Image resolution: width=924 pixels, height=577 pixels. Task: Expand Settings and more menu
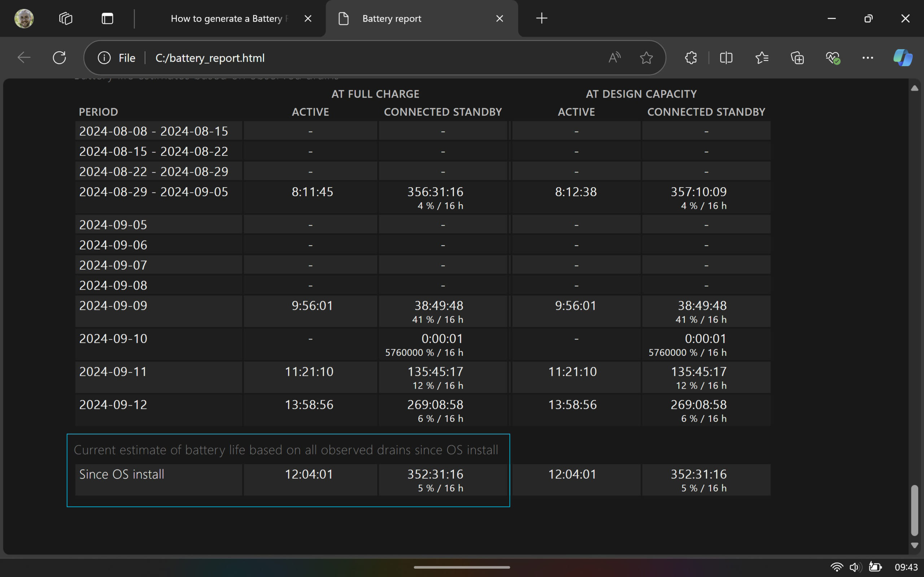click(x=867, y=58)
